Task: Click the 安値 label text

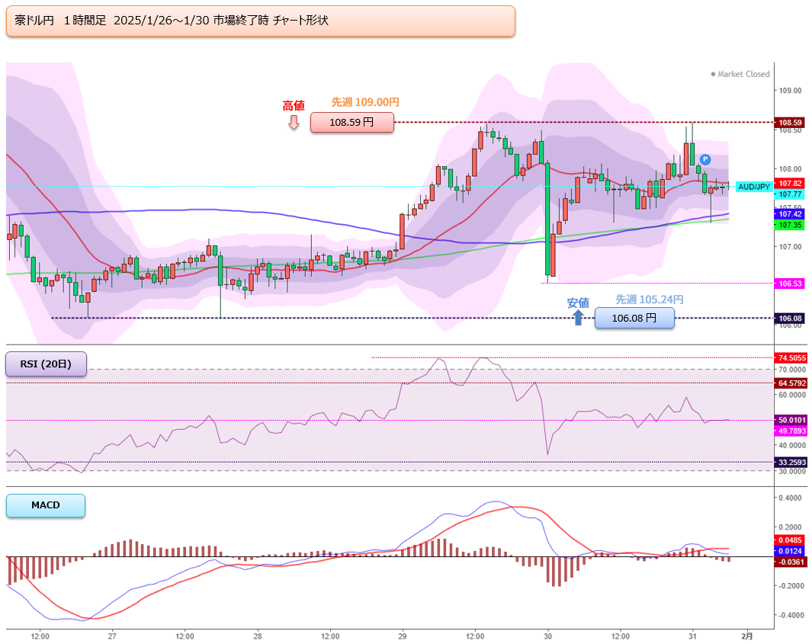Action: click(578, 303)
